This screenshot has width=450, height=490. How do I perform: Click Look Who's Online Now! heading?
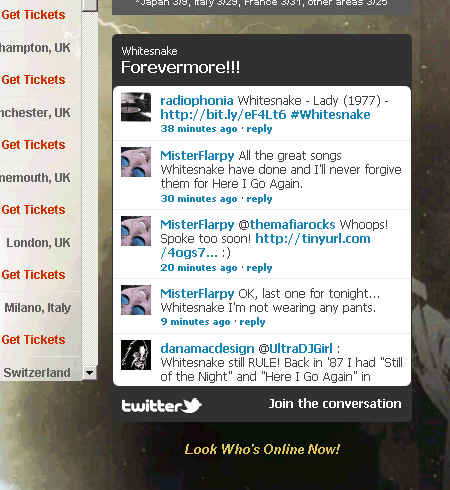262,449
